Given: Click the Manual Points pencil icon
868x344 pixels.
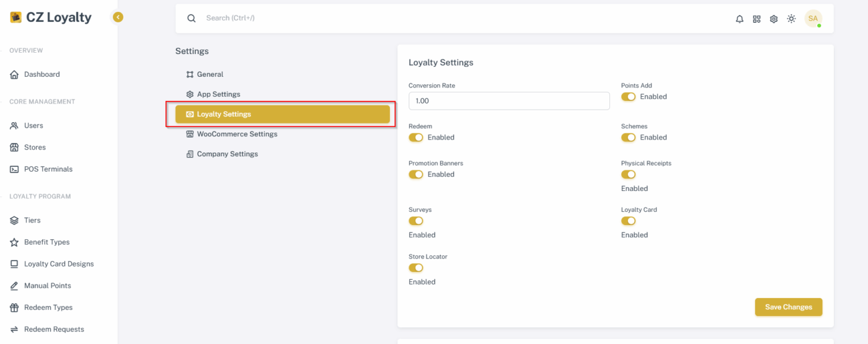Looking at the screenshot, I should tap(14, 286).
